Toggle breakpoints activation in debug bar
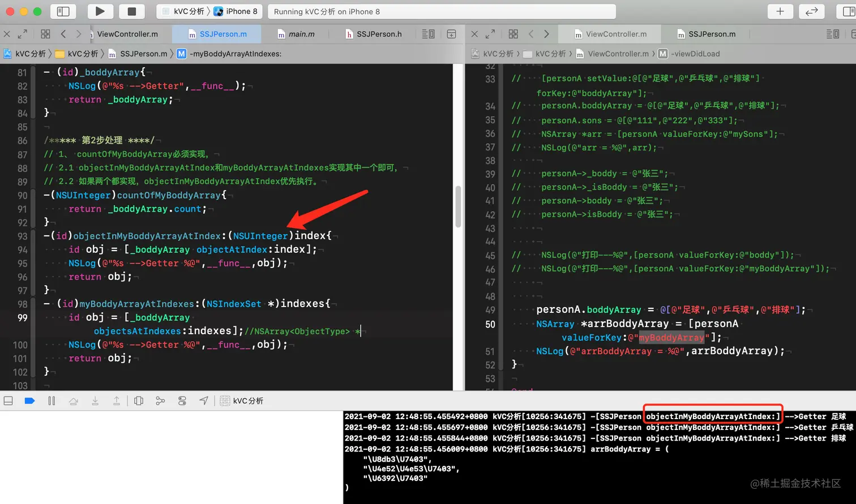The height and width of the screenshot is (504, 856). 29,400
